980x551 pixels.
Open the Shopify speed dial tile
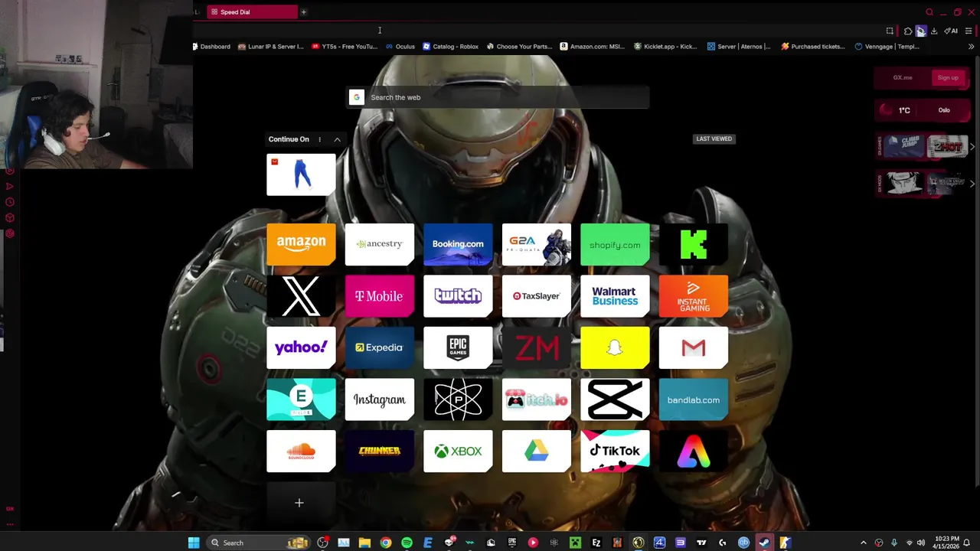click(615, 244)
